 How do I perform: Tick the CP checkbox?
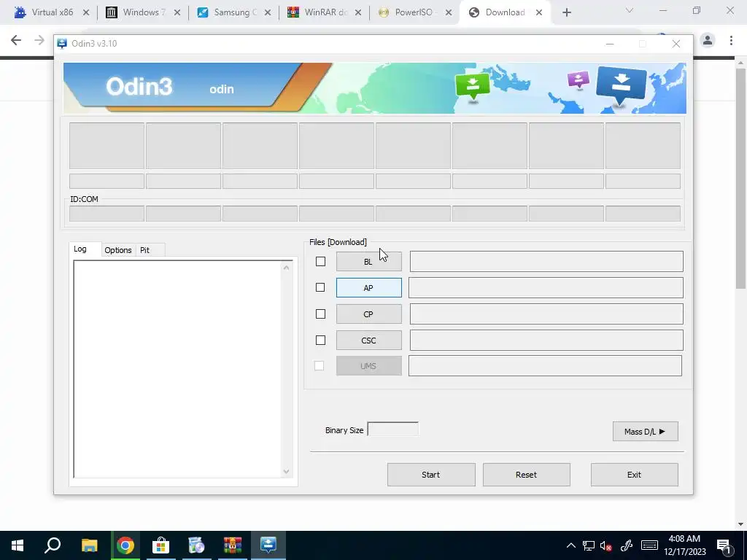tap(321, 314)
